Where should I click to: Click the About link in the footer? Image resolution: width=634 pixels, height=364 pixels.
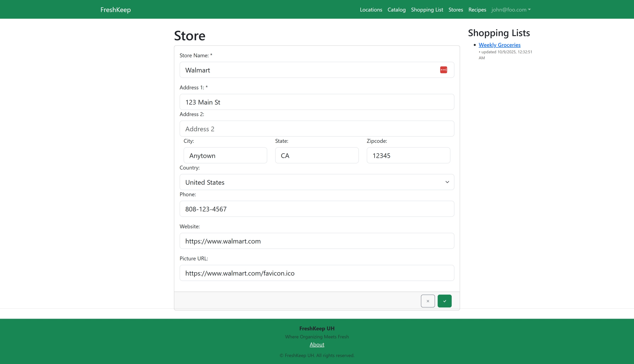click(x=317, y=345)
